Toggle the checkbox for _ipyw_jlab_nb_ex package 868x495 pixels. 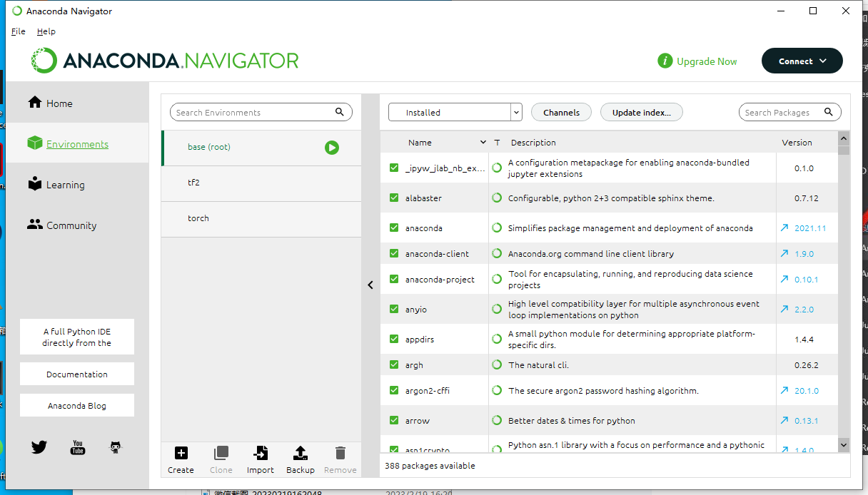[394, 168]
